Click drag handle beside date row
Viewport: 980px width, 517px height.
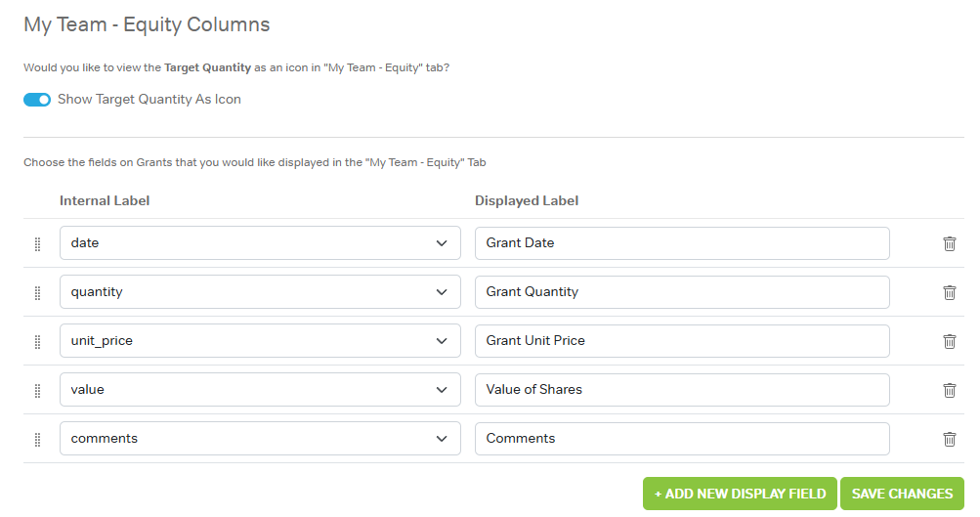[38, 243]
